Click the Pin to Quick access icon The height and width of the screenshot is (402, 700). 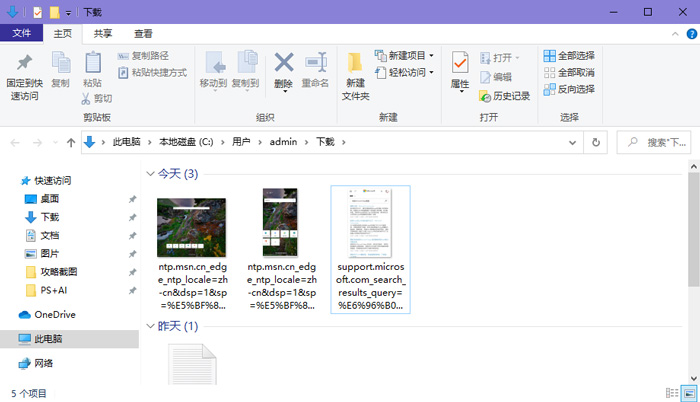25,63
